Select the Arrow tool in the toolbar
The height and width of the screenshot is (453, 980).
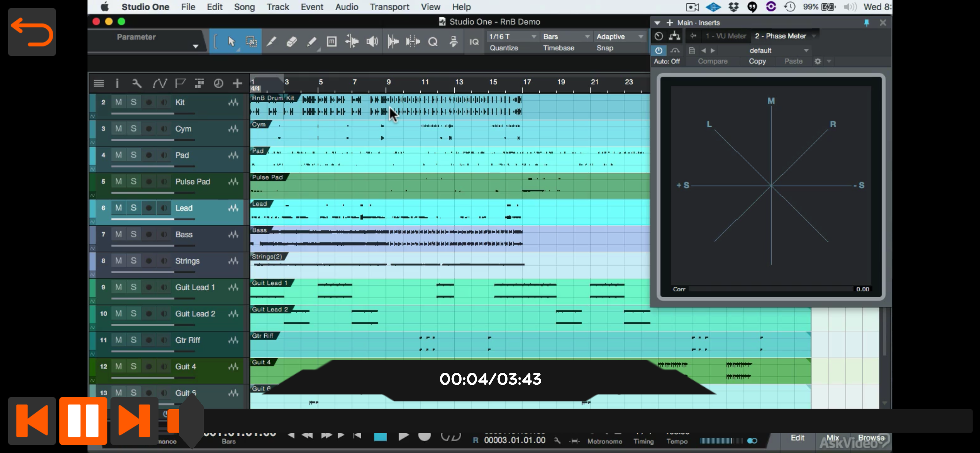[x=231, y=41]
